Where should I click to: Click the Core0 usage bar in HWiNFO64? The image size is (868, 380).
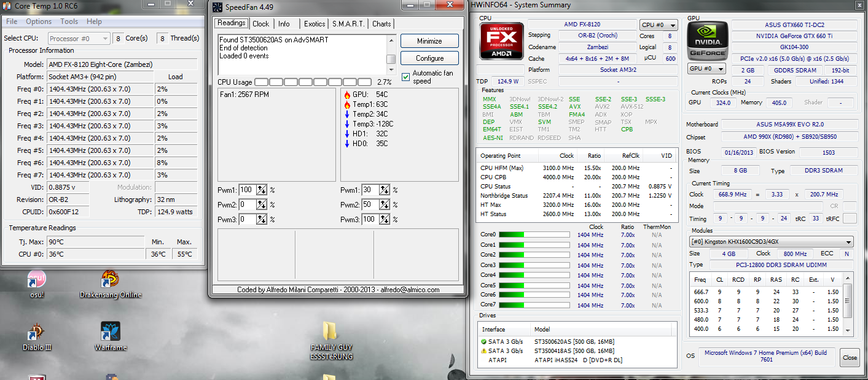534,235
